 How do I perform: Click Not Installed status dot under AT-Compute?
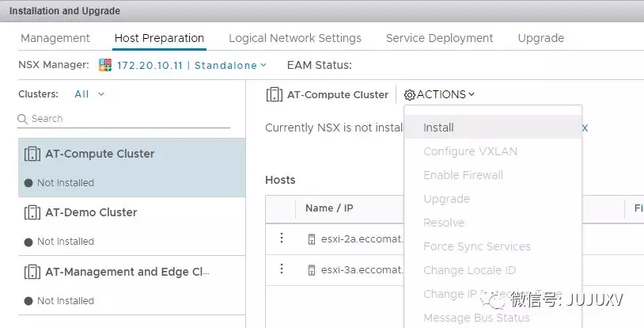point(28,183)
